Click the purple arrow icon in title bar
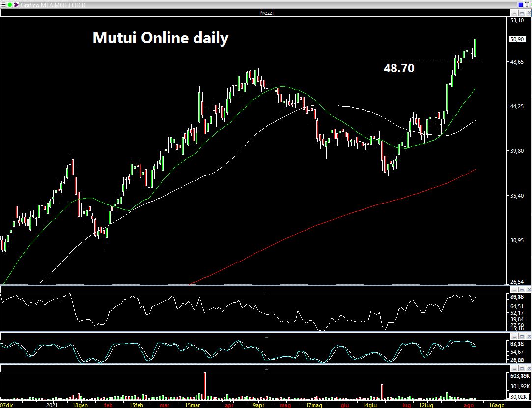Image resolution: width=532 pixels, height=408 pixels. (x=16, y=5)
